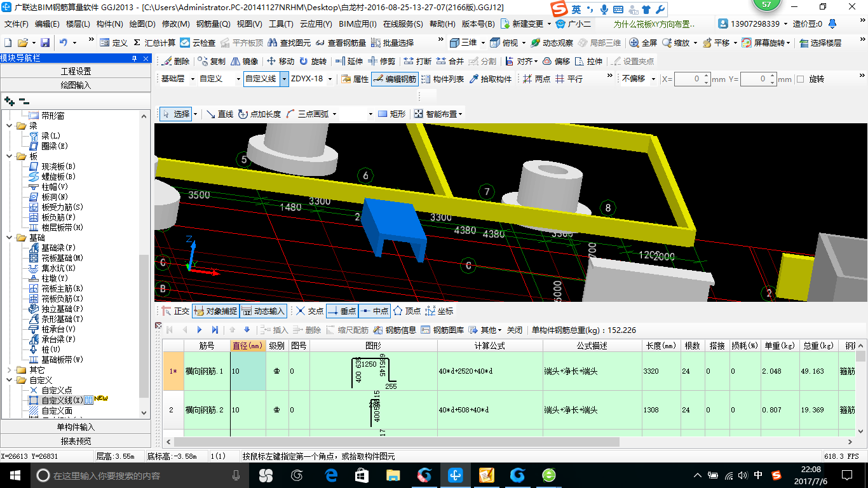Click the 修剪 (trim) tool
The height and width of the screenshot is (488, 868).
pos(381,62)
